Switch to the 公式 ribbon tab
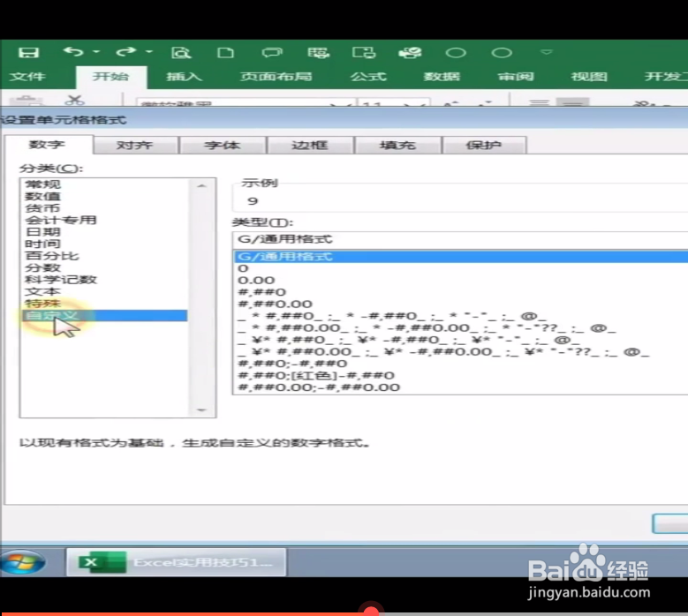Viewport: 688px width, 616px height. tap(368, 77)
